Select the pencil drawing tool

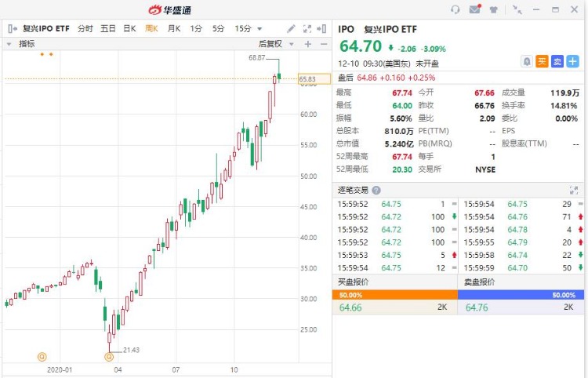tap(291, 28)
